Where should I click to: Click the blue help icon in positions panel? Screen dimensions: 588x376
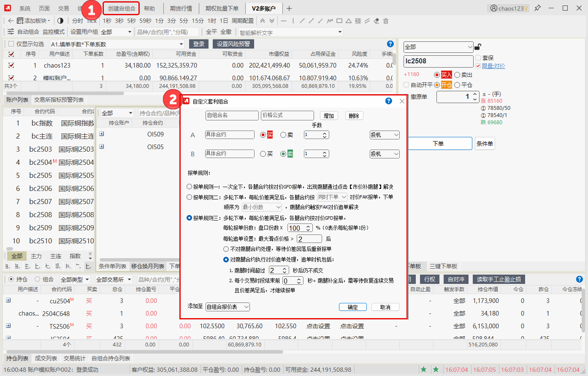580,279
